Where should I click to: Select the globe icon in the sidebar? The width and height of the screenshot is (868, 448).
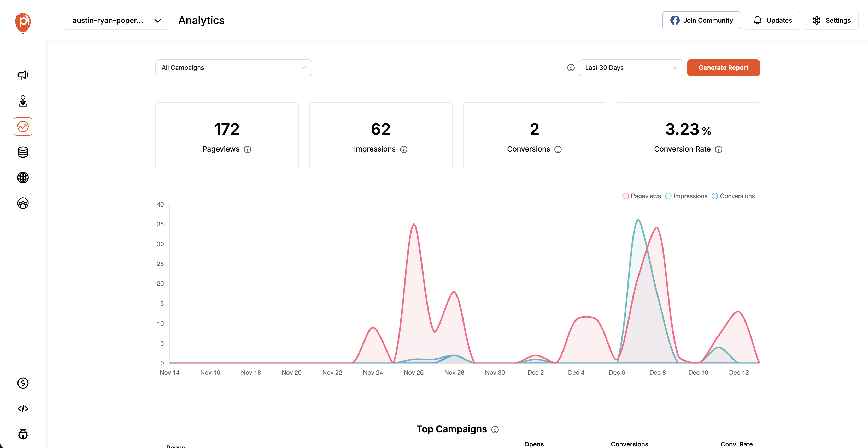tap(22, 178)
